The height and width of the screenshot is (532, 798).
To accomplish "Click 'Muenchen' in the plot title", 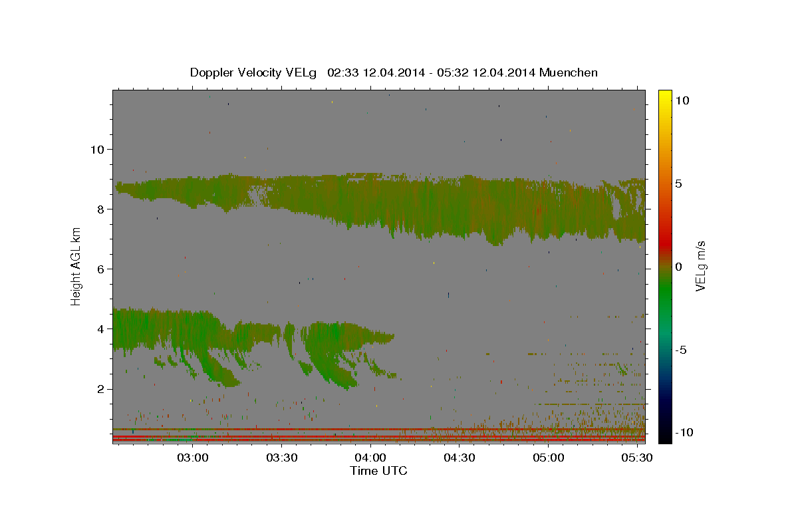I will (x=569, y=72).
